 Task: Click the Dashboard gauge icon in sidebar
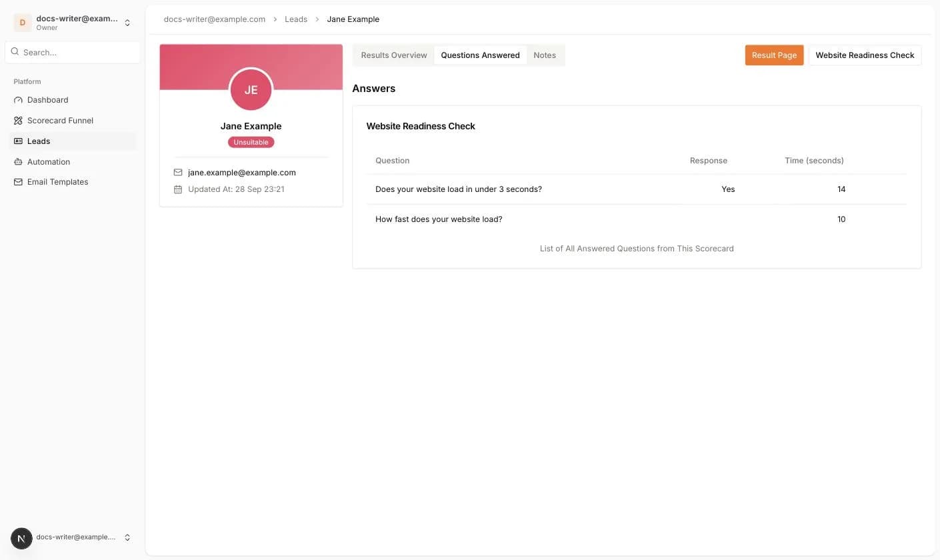(x=18, y=100)
